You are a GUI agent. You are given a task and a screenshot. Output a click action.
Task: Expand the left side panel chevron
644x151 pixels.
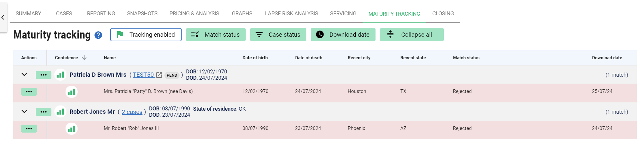pyautogui.click(x=3, y=17)
